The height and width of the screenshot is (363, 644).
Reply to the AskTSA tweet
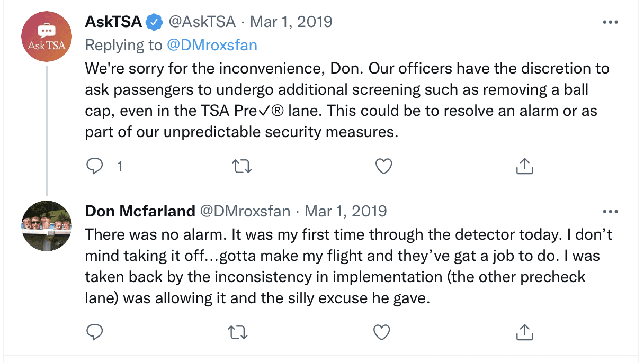pos(94,166)
